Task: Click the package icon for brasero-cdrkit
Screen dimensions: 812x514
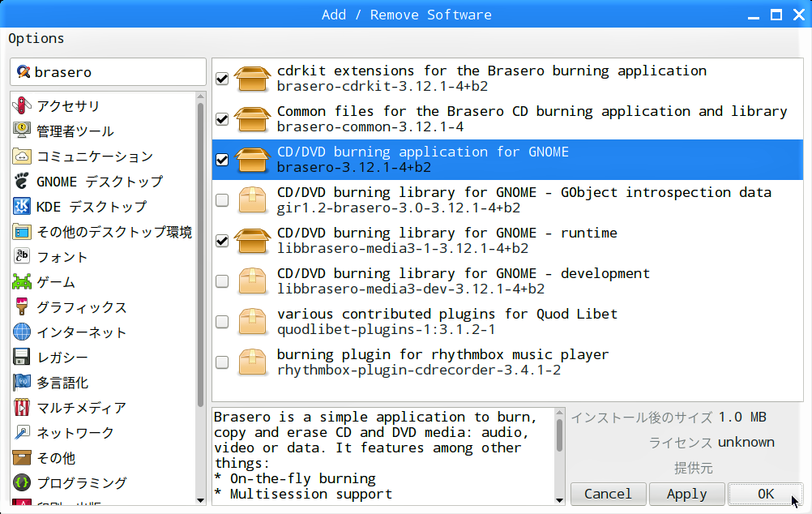Action: click(x=252, y=79)
